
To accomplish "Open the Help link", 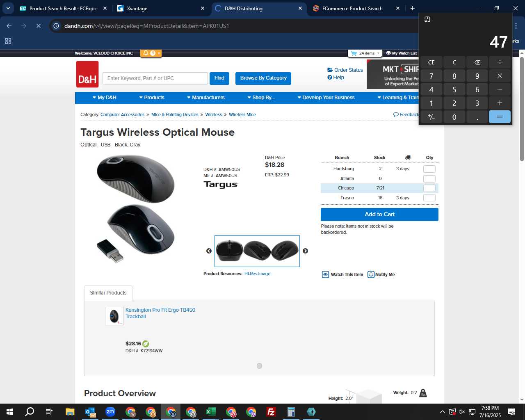I will pyautogui.click(x=336, y=78).
